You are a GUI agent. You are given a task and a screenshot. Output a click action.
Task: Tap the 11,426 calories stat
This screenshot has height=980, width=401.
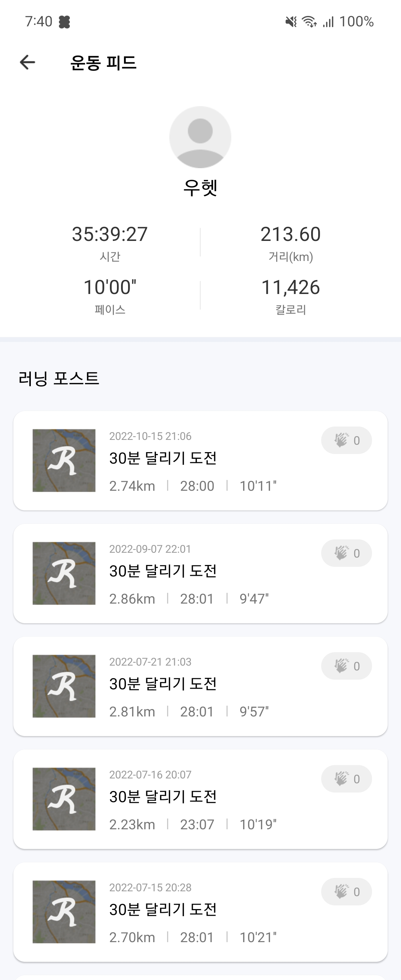click(x=291, y=288)
